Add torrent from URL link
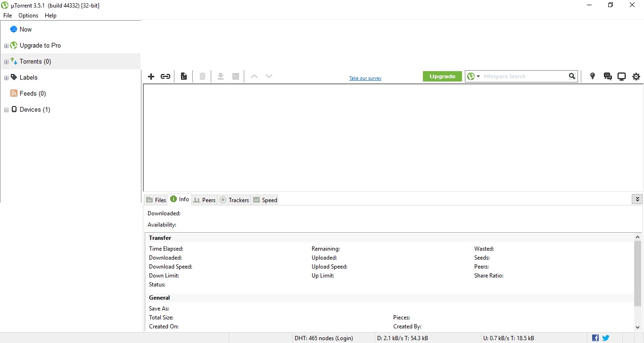 165,76
